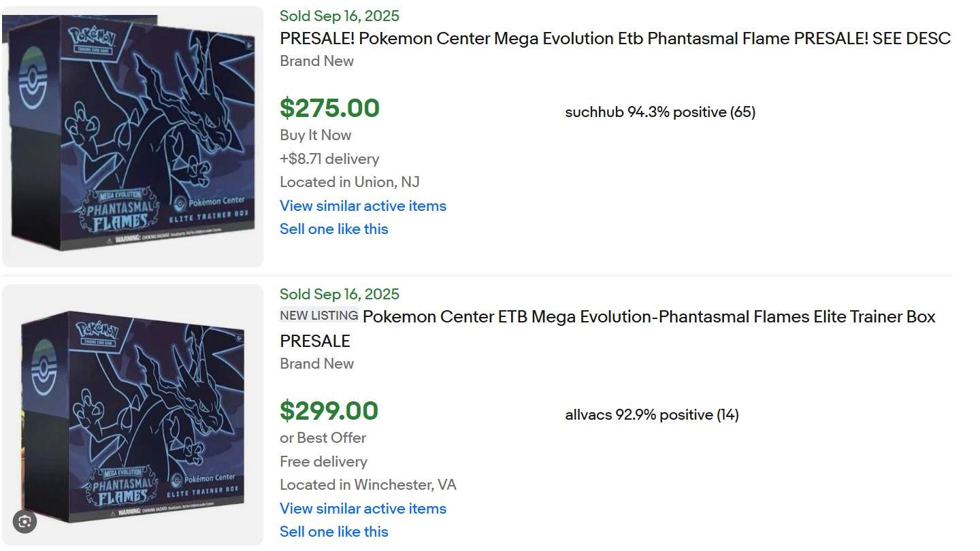Open the 'PRESALE! Pokemon Center Mega Evolution Etb' listing title

click(x=615, y=39)
